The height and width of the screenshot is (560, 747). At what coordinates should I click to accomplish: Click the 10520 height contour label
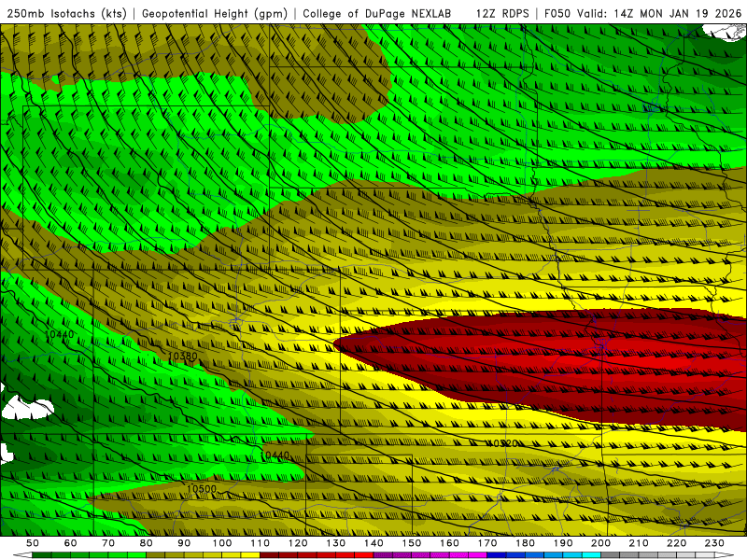tap(502, 443)
